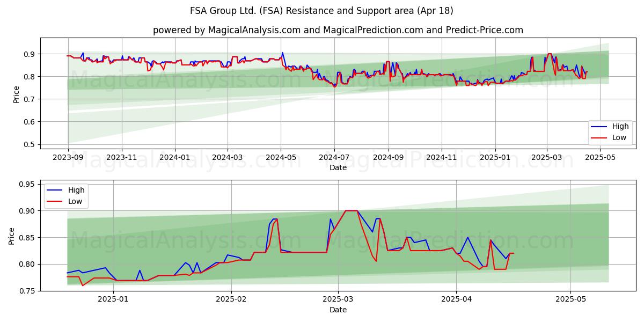Click the '2024-01' tick label
Image resolution: width=644 pixels, height=322 pixels.
(175, 157)
